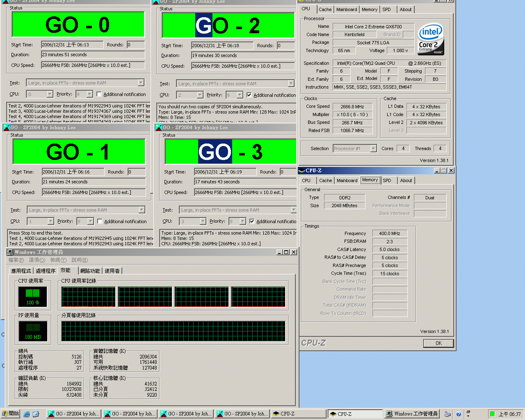
Task: Click the active CPU-Z taskbar button
Action: click(x=355, y=414)
